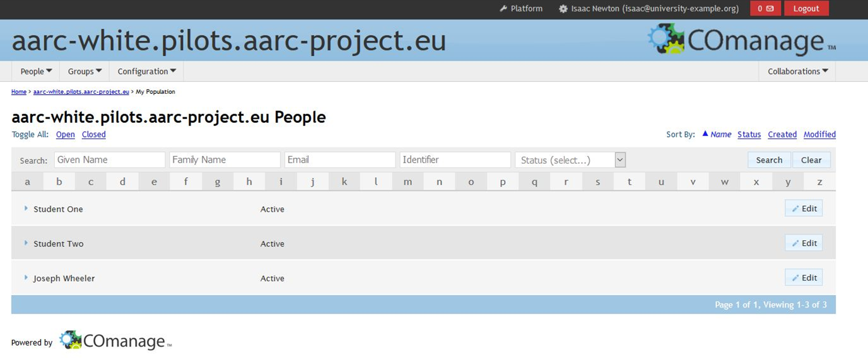Click the Given Name search field
868x358 pixels.
[x=109, y=160]
